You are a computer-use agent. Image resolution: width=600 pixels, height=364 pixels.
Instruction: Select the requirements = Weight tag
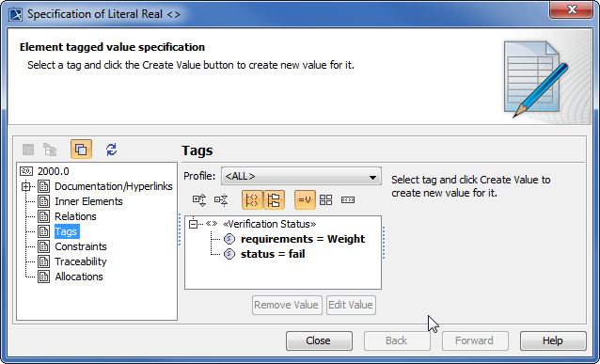coord(303,239)
